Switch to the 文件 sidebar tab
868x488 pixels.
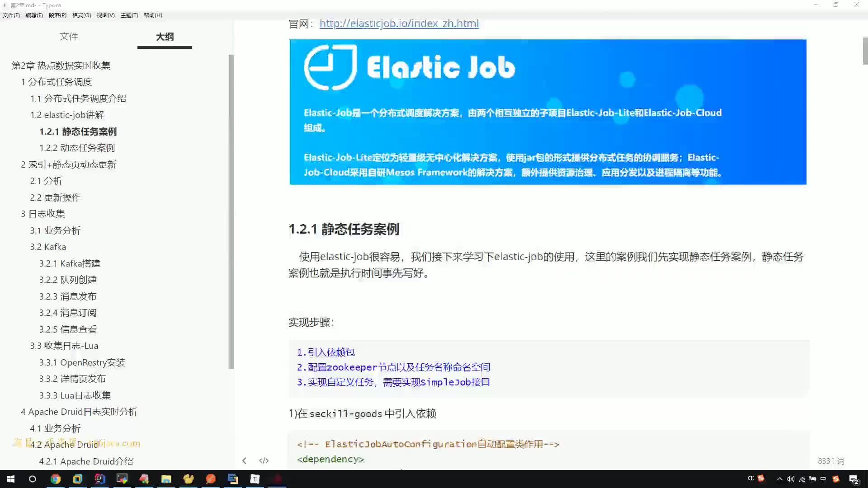[69, 36]
